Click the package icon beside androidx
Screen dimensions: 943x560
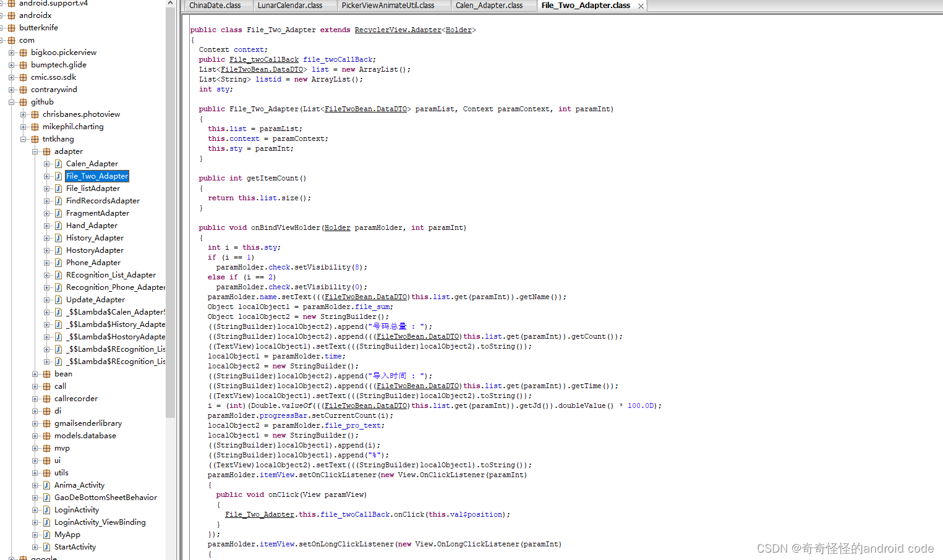11,15
